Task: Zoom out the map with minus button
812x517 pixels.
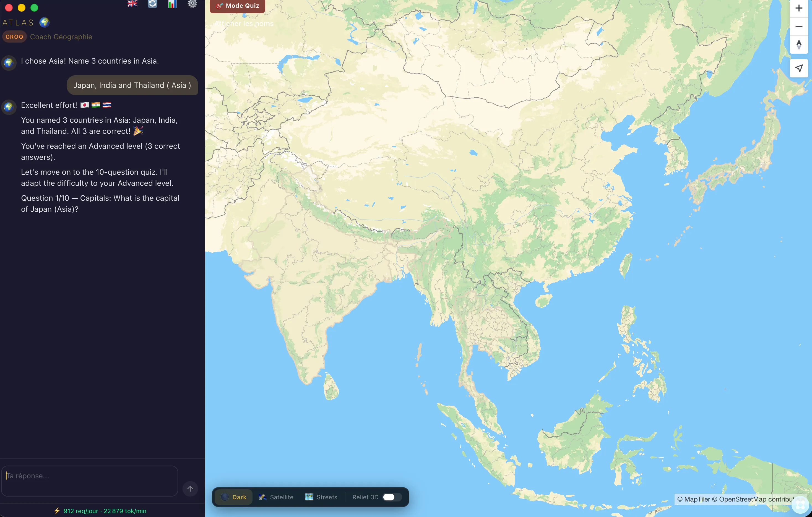Action: tap(798, 26)
